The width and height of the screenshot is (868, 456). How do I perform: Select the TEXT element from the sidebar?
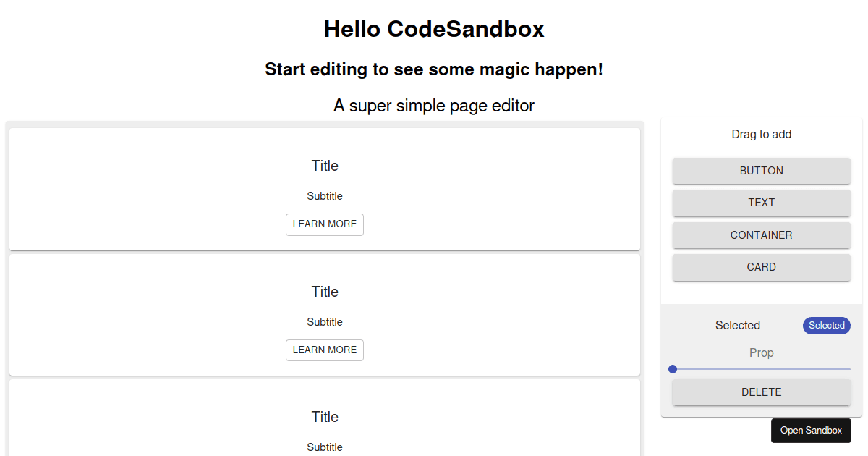coord(761,203)
